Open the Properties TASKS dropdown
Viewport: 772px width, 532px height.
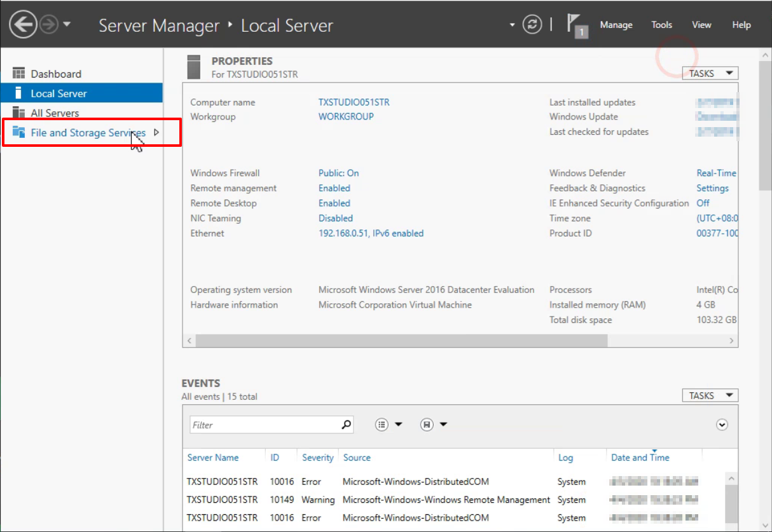pos(710,74)
